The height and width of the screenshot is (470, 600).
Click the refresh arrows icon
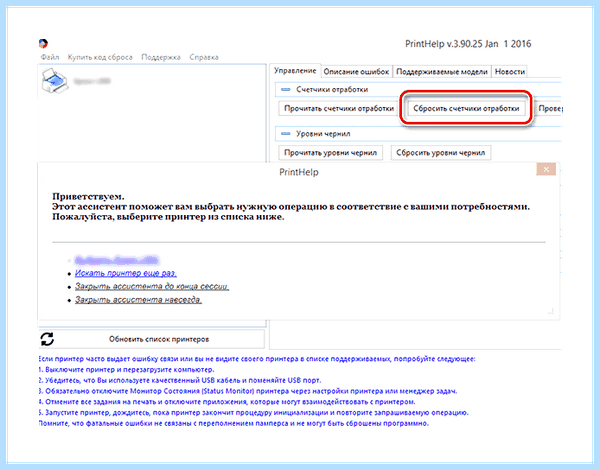tap(47, 339)
